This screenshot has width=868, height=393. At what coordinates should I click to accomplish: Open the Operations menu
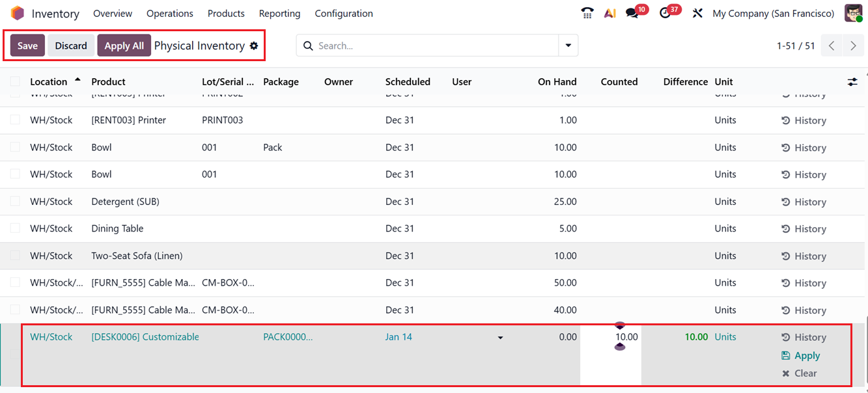click(169, 14)
